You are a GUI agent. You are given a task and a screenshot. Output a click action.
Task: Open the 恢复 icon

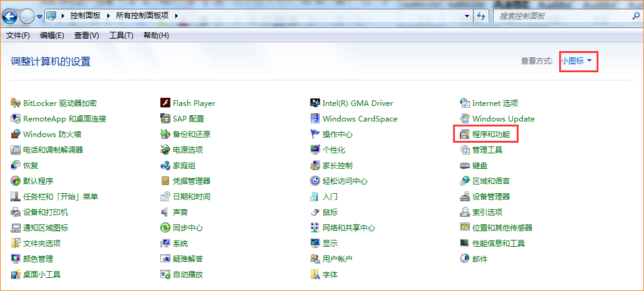tap(16, 166)
